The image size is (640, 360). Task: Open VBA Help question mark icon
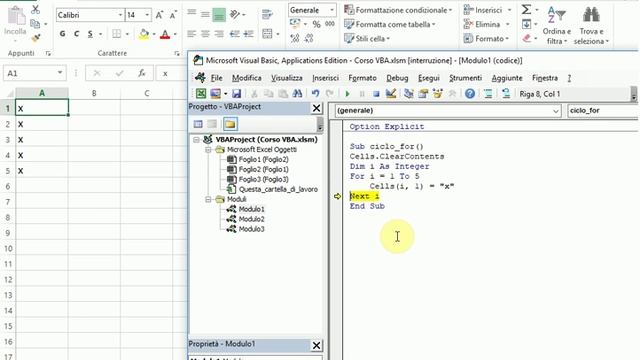(470, 94)
